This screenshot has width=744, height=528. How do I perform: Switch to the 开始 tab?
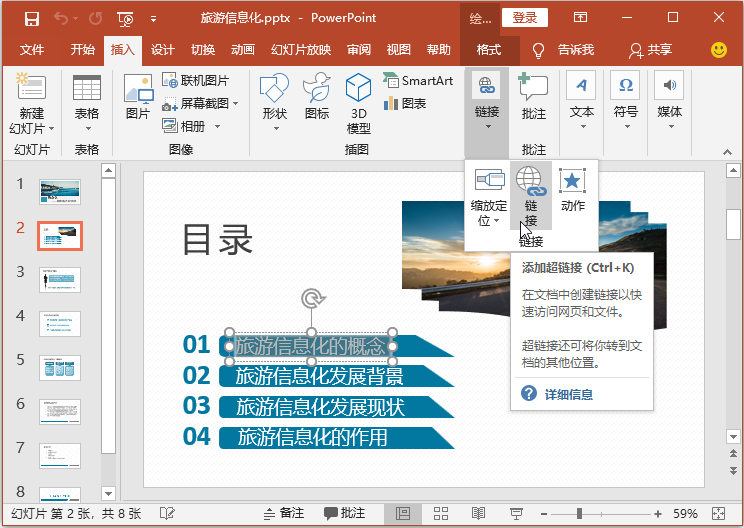click(x=83, y=50)
